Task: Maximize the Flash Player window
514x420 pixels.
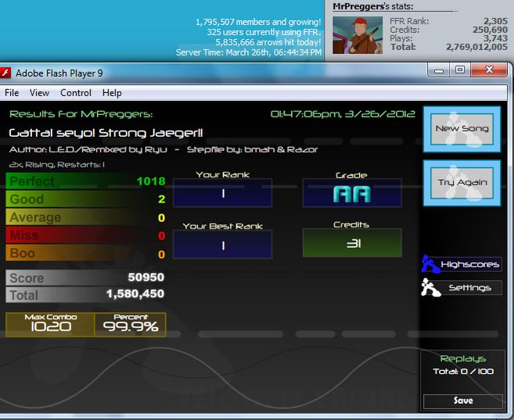Action: 460,70
